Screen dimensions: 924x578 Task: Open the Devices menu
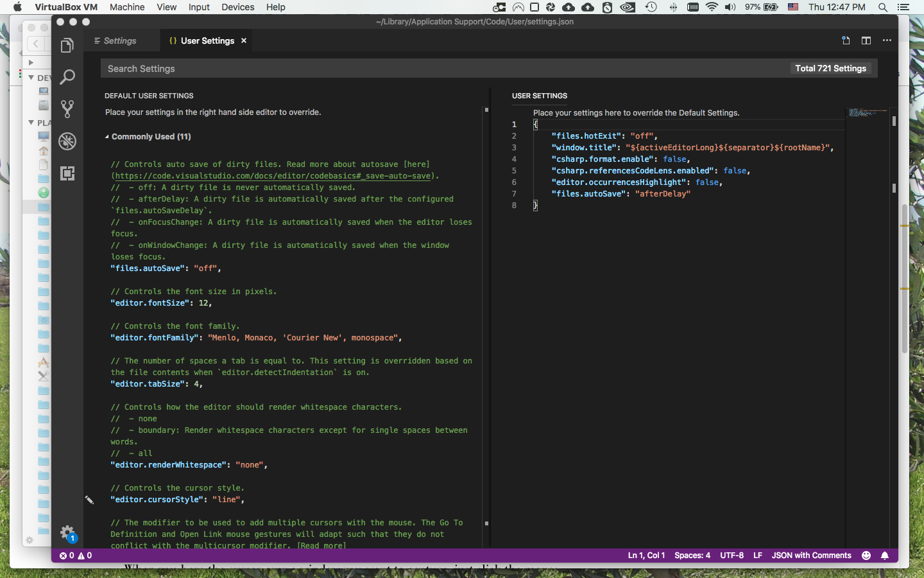[x=238, y=7]
